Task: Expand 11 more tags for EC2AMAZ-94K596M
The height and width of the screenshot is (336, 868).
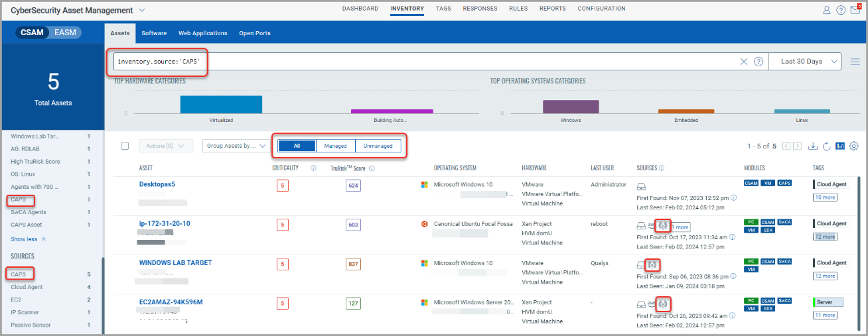Action: 825,315
